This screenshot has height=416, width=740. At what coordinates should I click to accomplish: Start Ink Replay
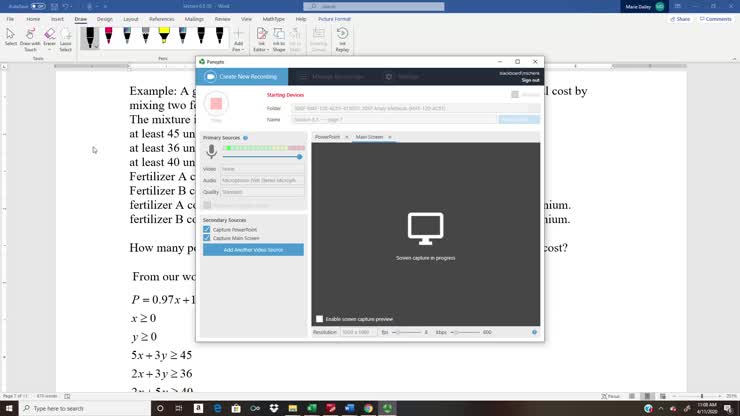(x=343, y=39)
